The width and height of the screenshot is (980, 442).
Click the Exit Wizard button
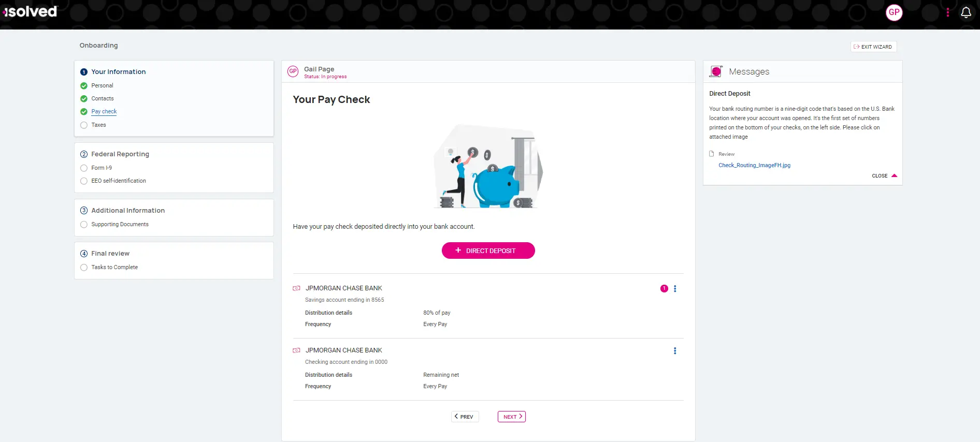(x=873, y=47)
